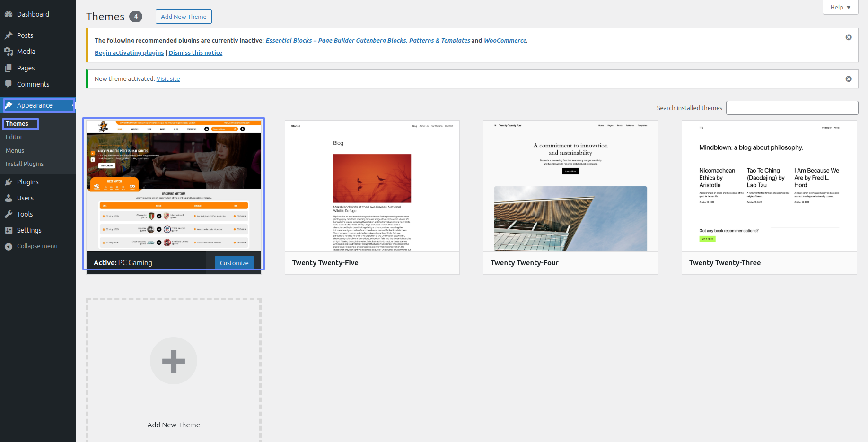The image size is (868, 442).
Task: Focus the Search installed themes field
Action: click(x=792, y=108)
